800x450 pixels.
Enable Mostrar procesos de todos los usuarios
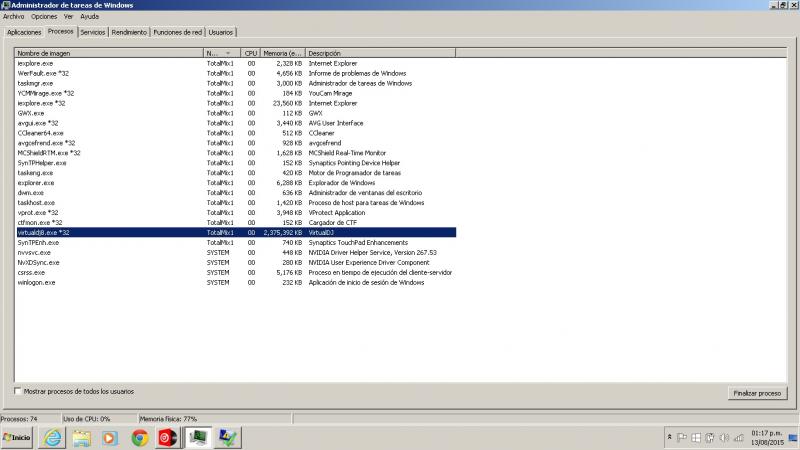[x=18, y=391]
